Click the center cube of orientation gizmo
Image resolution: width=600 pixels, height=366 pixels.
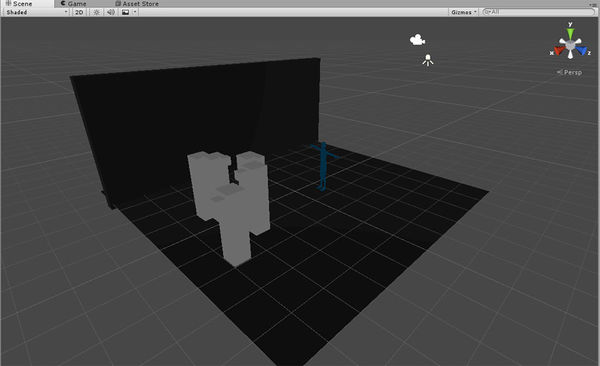click(570, 45)
